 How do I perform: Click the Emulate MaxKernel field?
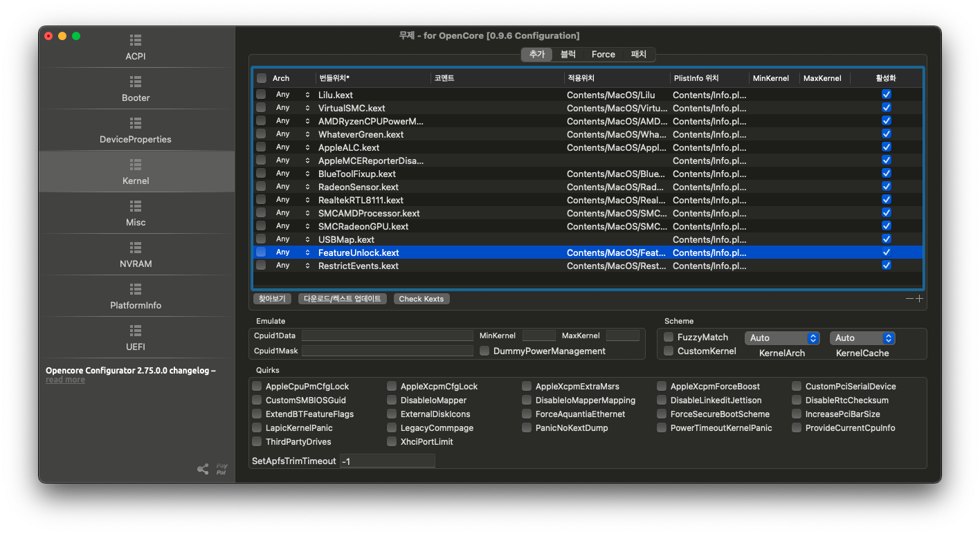point(623,335)
